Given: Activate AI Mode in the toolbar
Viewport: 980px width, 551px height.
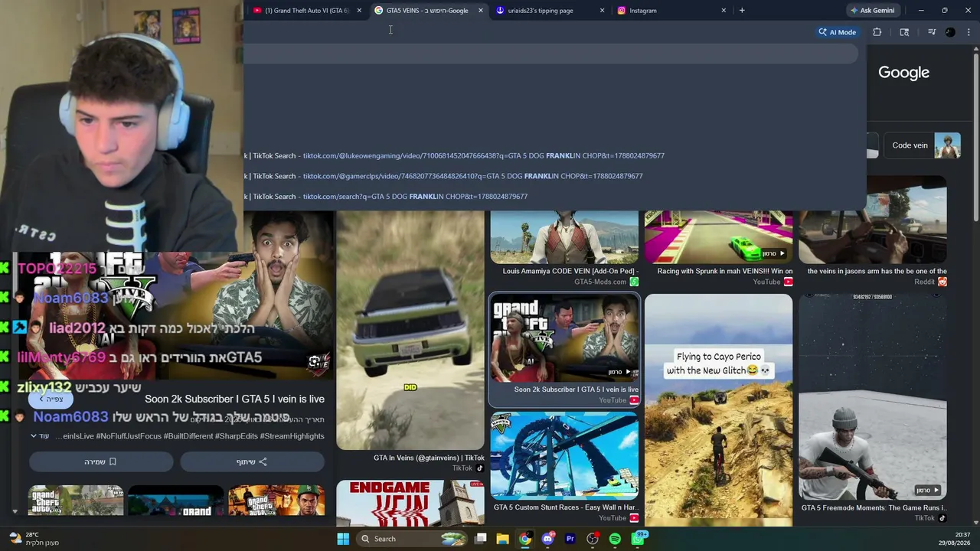Looking at the screenshot, I should [x=837, y=32].
